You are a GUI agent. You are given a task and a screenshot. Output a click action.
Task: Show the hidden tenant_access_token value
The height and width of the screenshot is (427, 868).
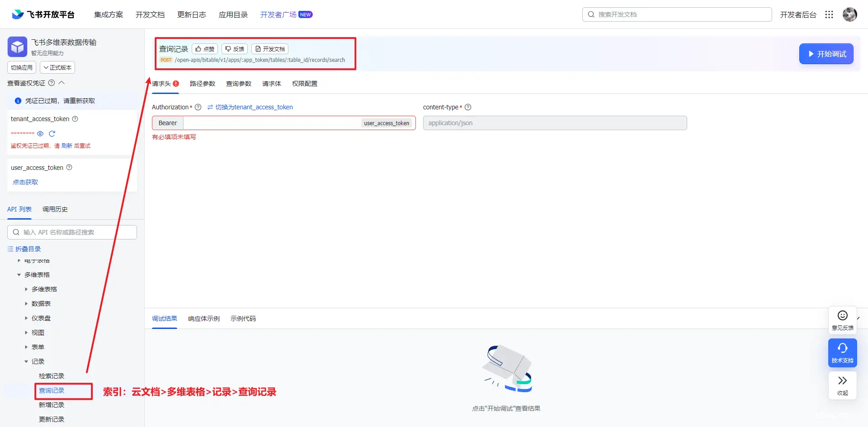tap(40, 134)
